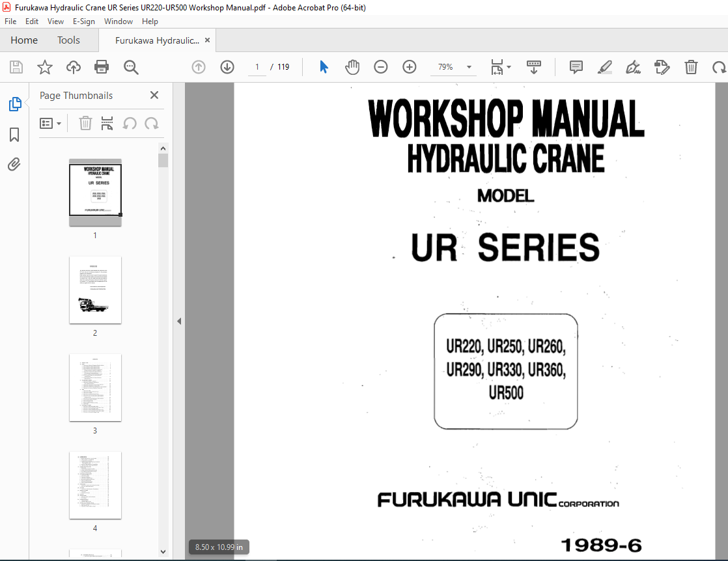Click the Fit page width icon
Screen dimensions: 728x561
point(497,67)
